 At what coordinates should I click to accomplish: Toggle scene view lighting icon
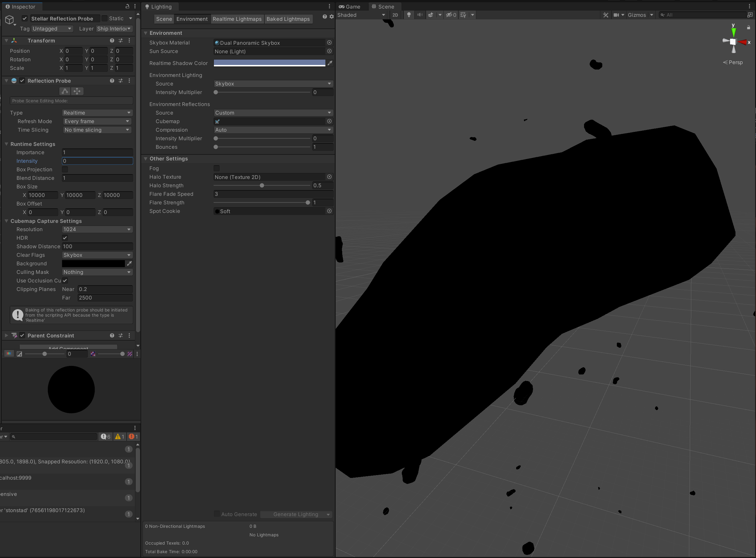click(409, 15)
